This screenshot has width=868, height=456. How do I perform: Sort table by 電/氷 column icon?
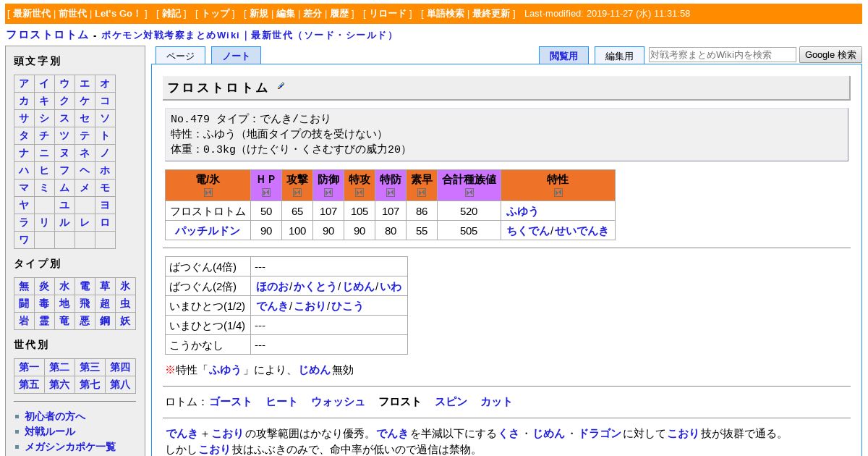click(x=208, y=193)
